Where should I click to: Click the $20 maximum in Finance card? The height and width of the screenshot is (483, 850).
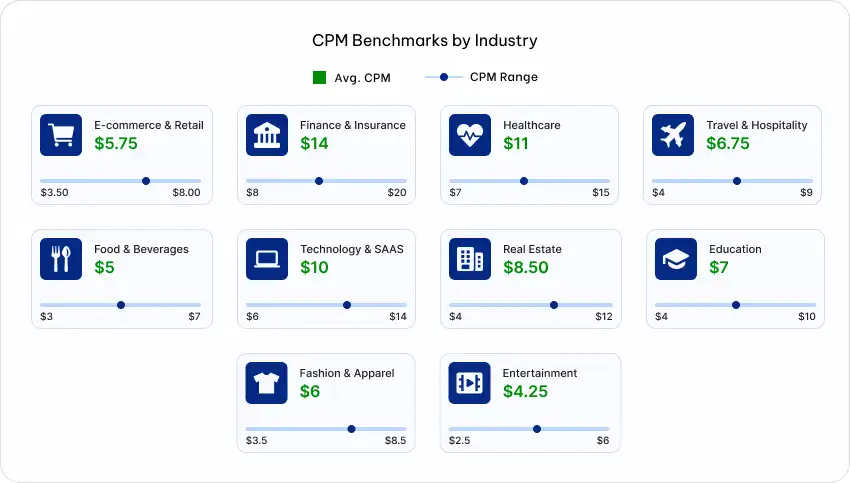click(397, 192)
